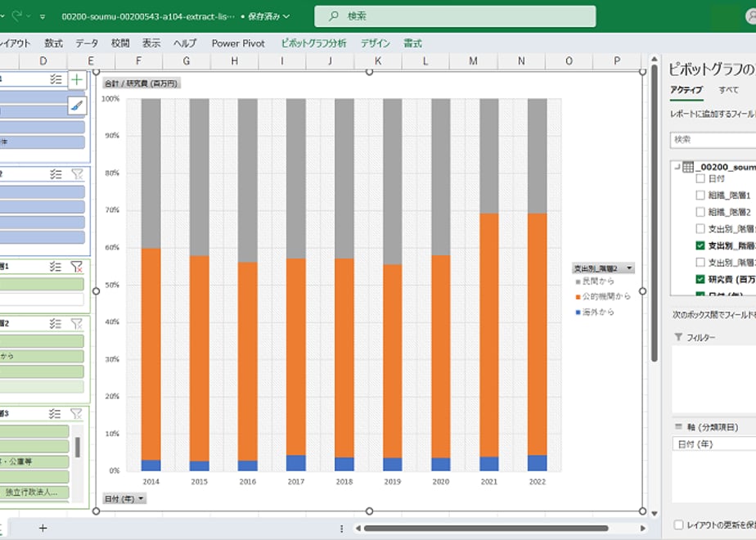Image resolution: width=756 pixels, height=540 pixels.
Task: Select the 民間から legend entry
Action: [x=598, y=281]
